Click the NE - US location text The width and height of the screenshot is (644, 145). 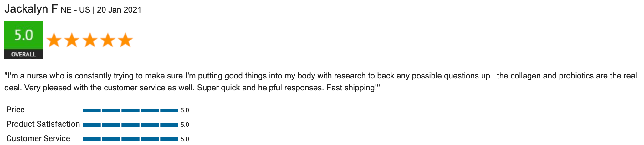(75, 10)
